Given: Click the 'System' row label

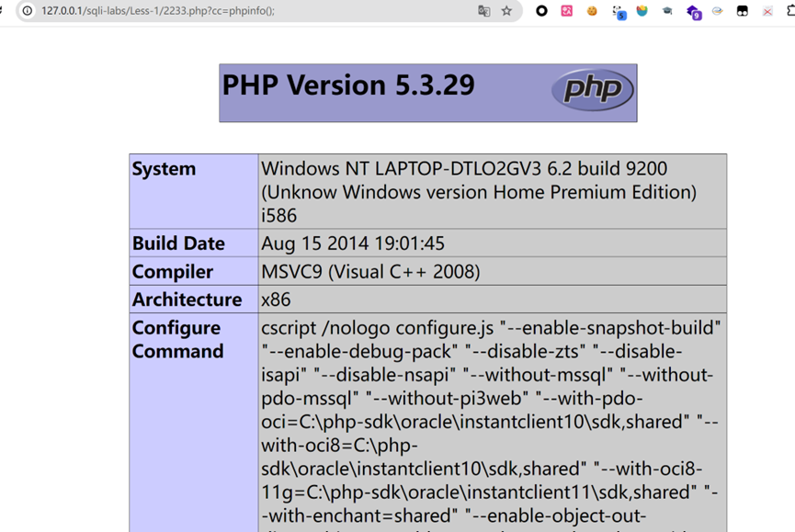Looking at the screenshot, I should 164,169.
